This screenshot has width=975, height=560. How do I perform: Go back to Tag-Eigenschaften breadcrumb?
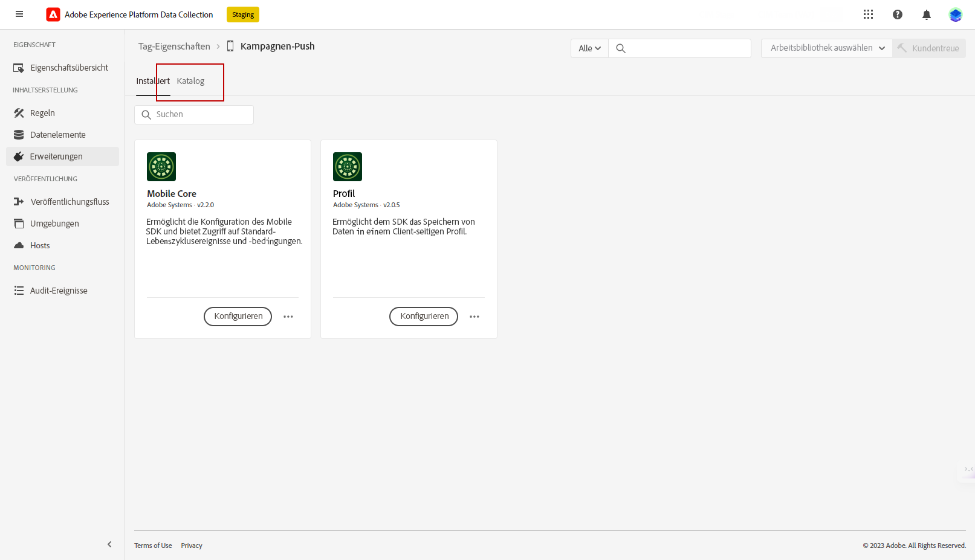click(x=174, y=47)
